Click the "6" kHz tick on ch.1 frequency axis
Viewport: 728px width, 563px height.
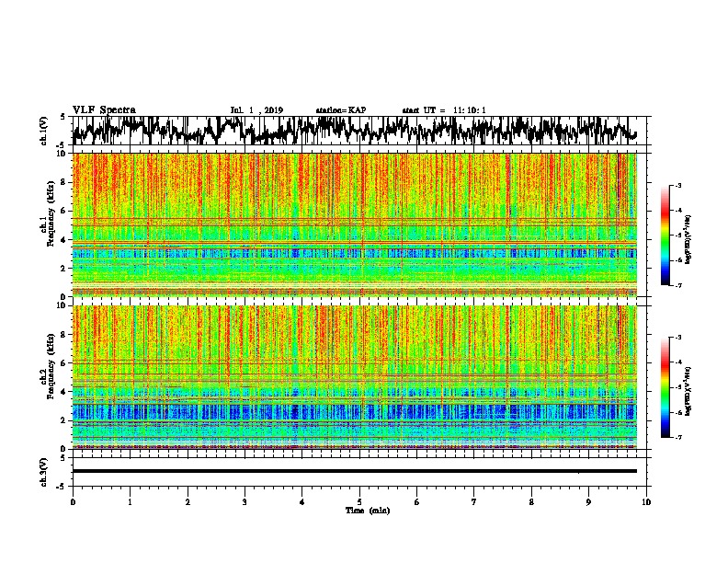coord(64,212)
